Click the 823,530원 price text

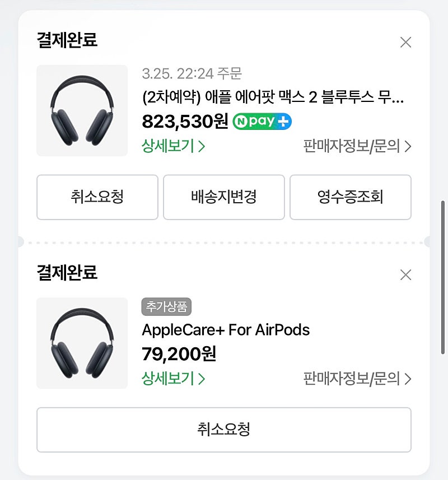185,121
